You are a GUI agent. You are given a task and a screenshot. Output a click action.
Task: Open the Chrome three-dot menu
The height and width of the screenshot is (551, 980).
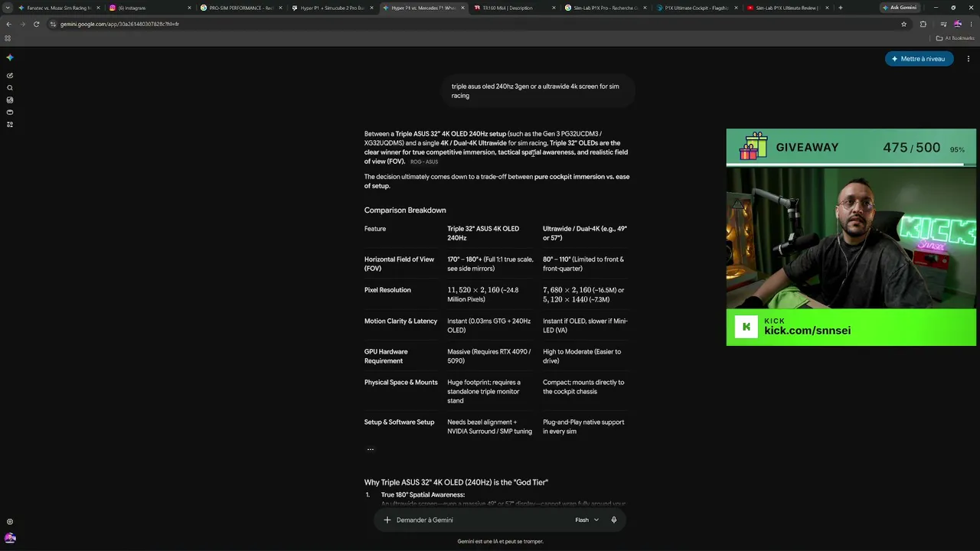click(971, 24)
